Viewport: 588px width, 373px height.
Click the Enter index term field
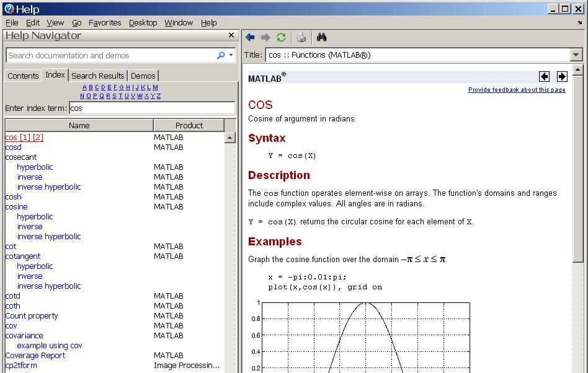coord(152,108)
